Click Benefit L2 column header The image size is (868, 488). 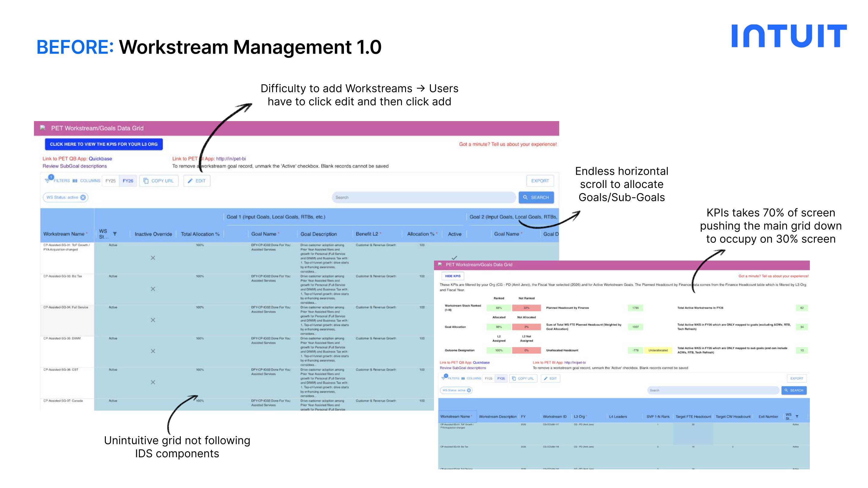point(368,234)
